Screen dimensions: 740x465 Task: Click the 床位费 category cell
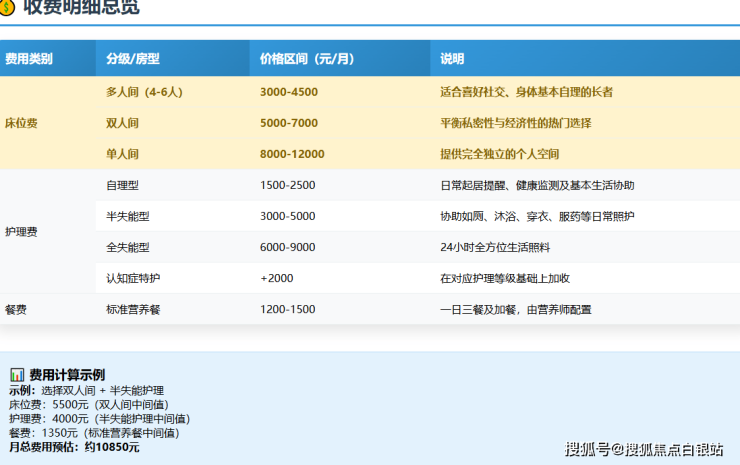click(22, 123)
